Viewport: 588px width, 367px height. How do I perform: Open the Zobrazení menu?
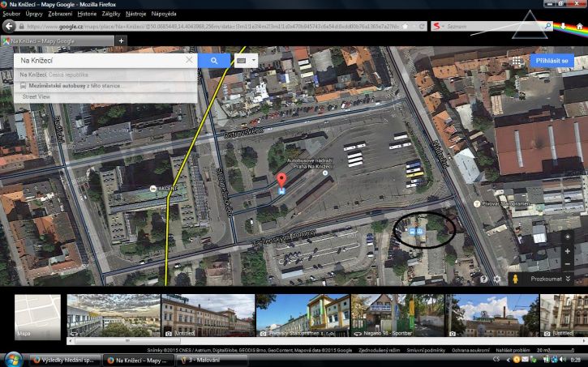click(x=60, y=14)
